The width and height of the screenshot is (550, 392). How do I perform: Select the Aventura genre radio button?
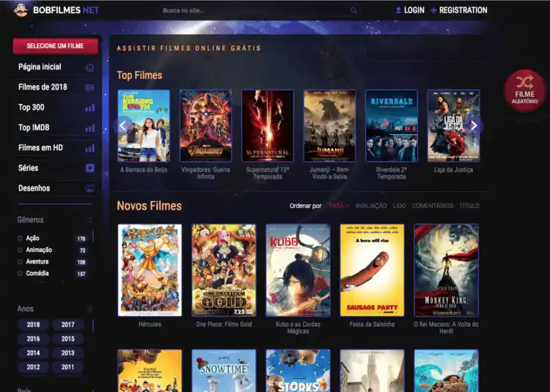coord(20,262)
